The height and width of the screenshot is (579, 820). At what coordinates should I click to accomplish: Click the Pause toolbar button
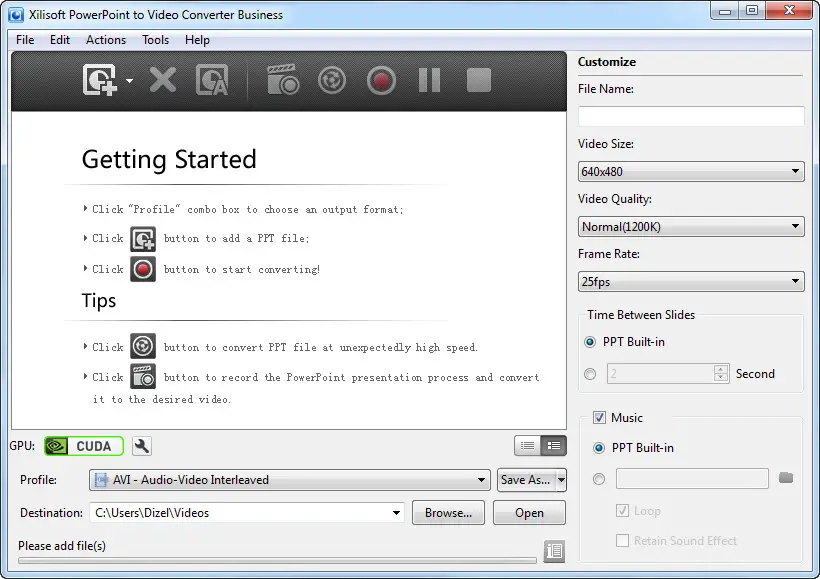429,80
